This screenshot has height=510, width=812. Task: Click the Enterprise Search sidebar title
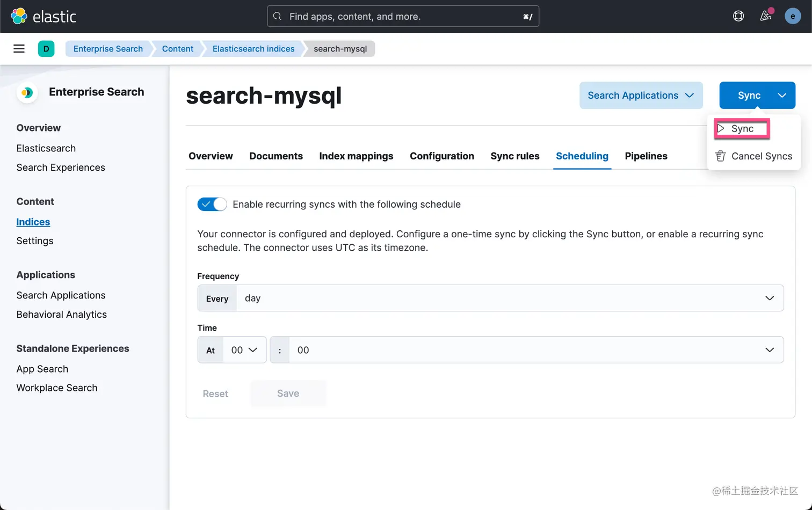tap(97, 92)
